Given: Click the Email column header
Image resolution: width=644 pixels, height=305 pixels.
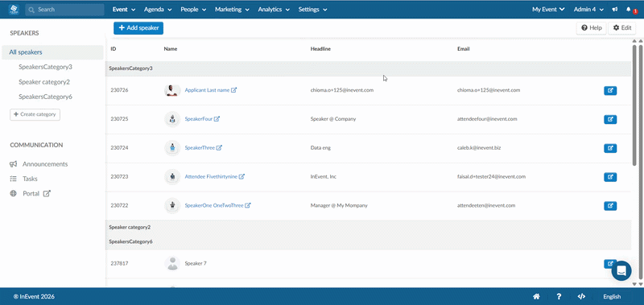Looking at the screenshot, I should [x=464, y=49].
